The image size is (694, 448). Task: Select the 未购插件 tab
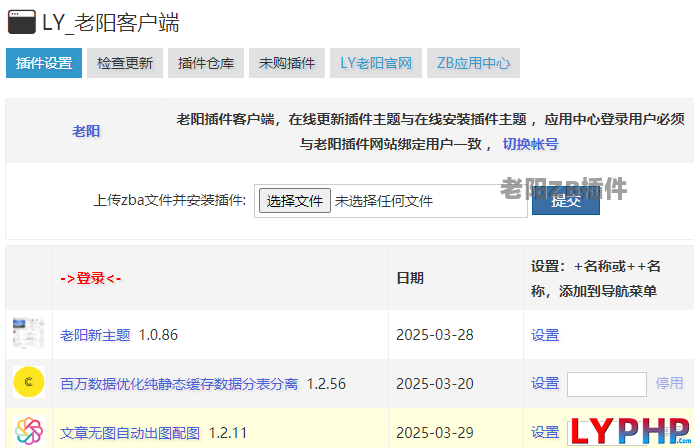[x=286, y=63]
